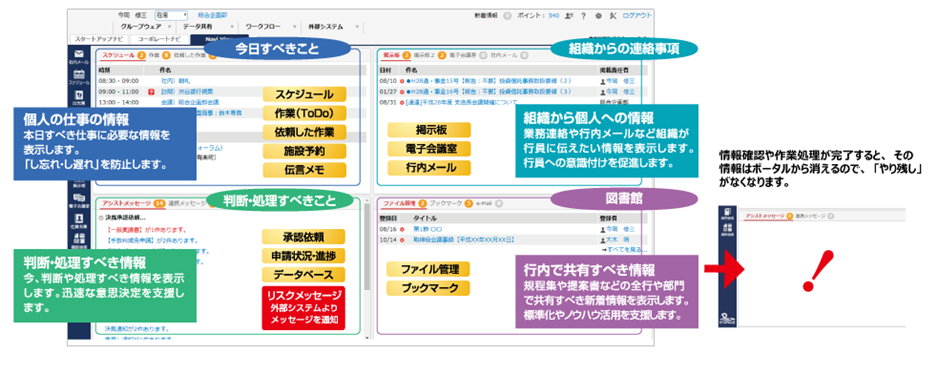Screen dimensions: 938x375
Task: Open H28通・事金16号 bulletin notice
Action: [489, 92]
